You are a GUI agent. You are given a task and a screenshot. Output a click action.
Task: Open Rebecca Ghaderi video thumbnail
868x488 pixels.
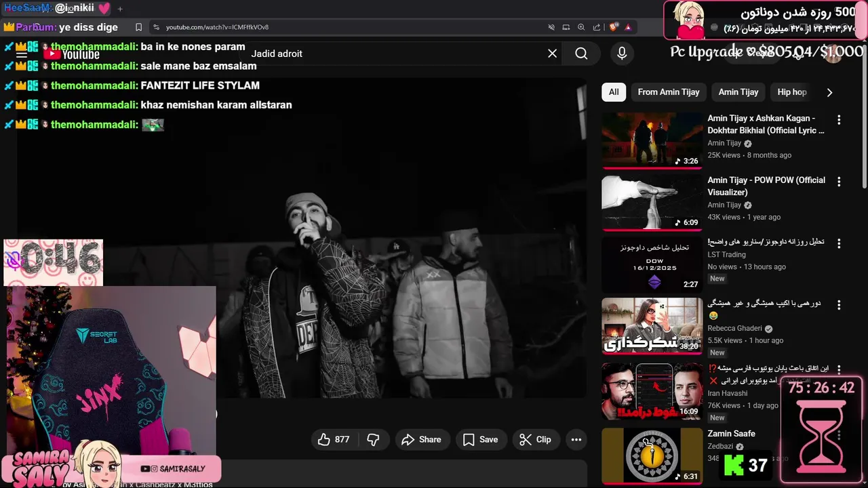[652, 326]
